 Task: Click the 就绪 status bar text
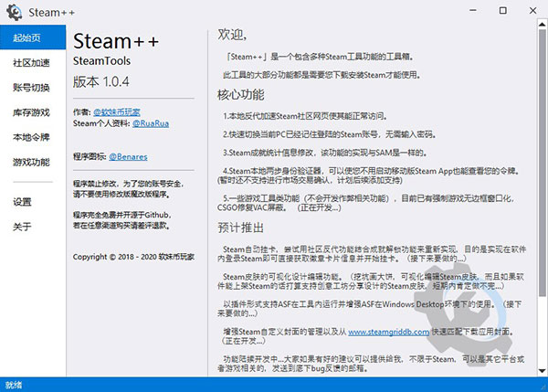[14, 385]
